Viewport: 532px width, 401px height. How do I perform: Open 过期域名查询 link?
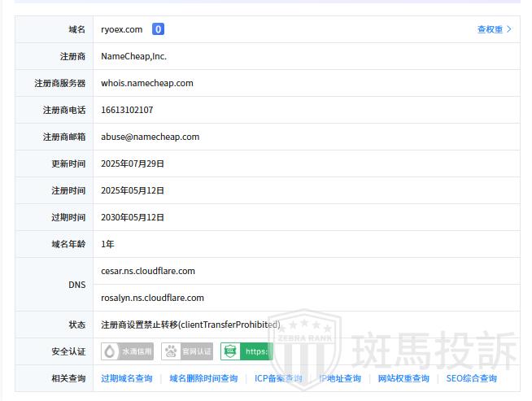click(126, 378)
